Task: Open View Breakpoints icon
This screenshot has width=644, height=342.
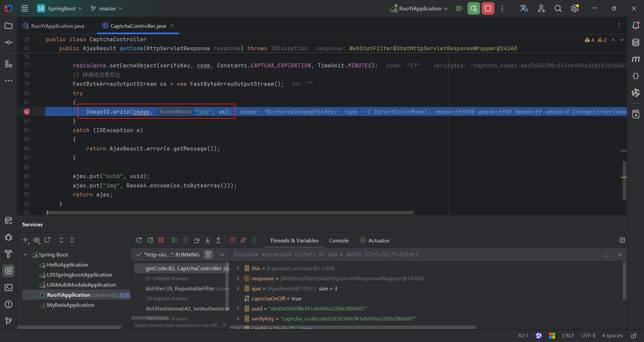Action: 232,240
